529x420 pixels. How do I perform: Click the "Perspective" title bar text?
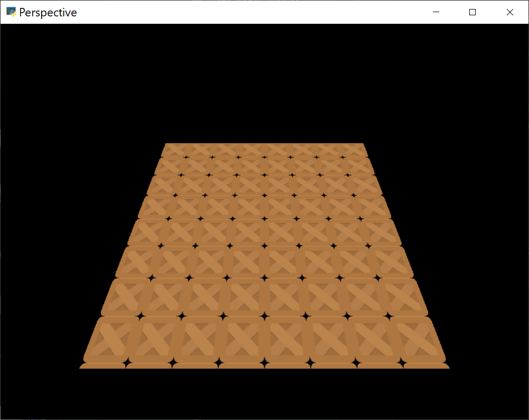(x=48, y=13)
